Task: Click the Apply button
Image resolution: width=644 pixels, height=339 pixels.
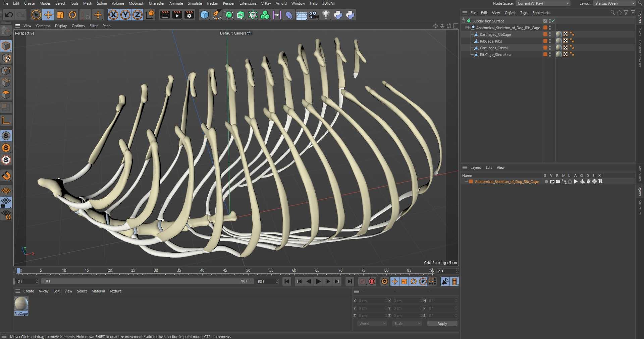Action: (442, 324)
